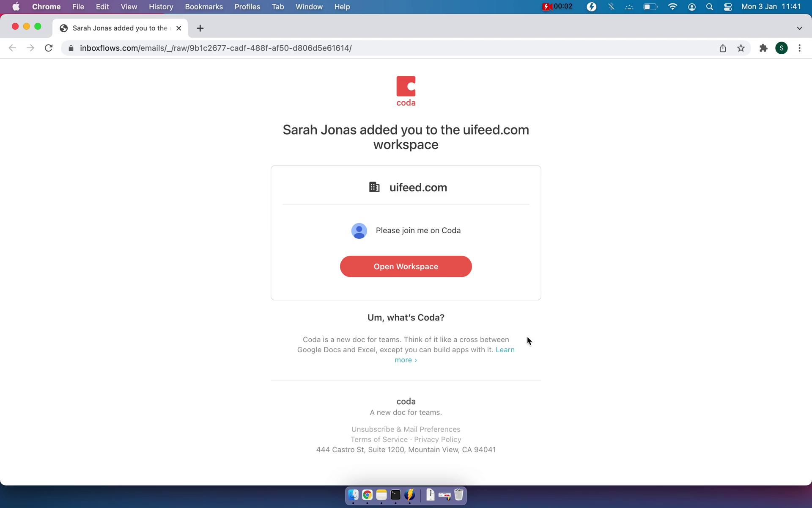Open the History menu

tap(161, 7)
